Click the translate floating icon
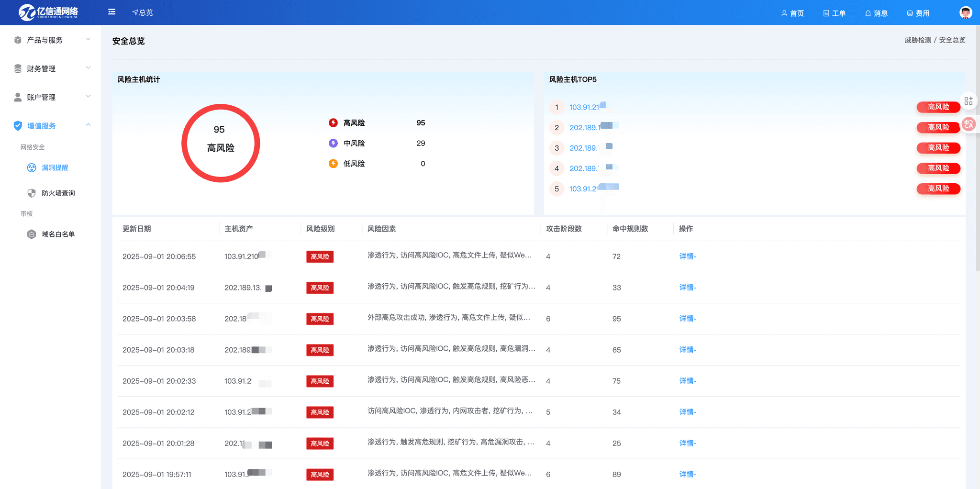The image size is (980, 489). (969, 124)
